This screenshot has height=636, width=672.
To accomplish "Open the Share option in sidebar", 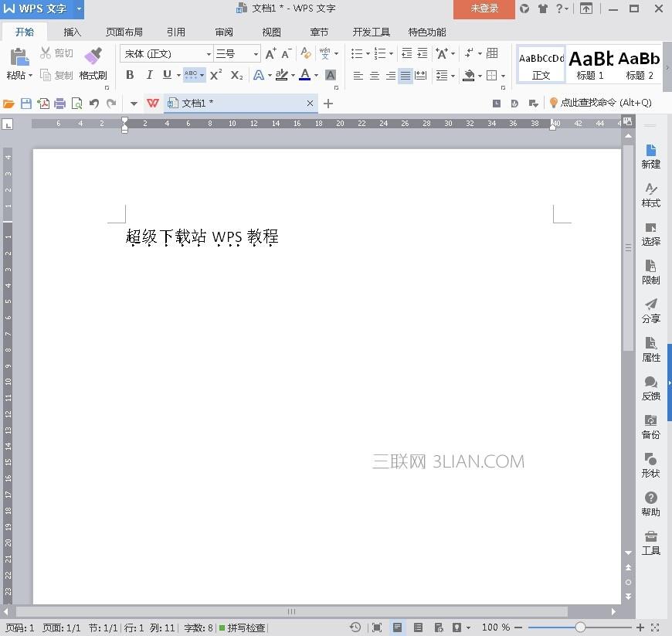I will (650, 310).
